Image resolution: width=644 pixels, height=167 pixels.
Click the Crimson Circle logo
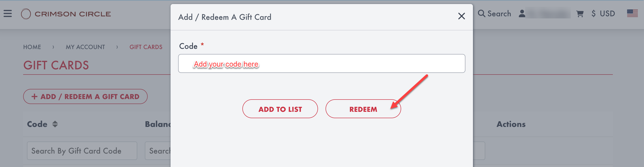(x=66, y=14)
